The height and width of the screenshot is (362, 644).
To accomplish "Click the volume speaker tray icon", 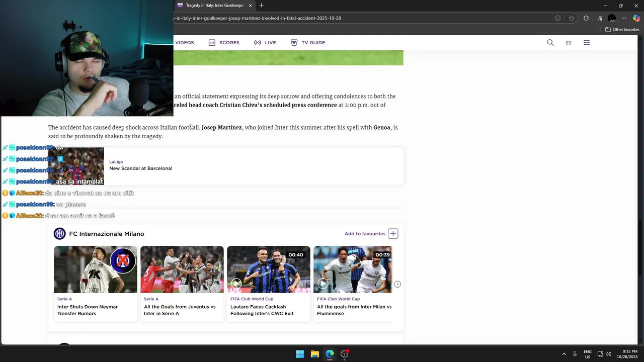I will click(x=608, y=354).
